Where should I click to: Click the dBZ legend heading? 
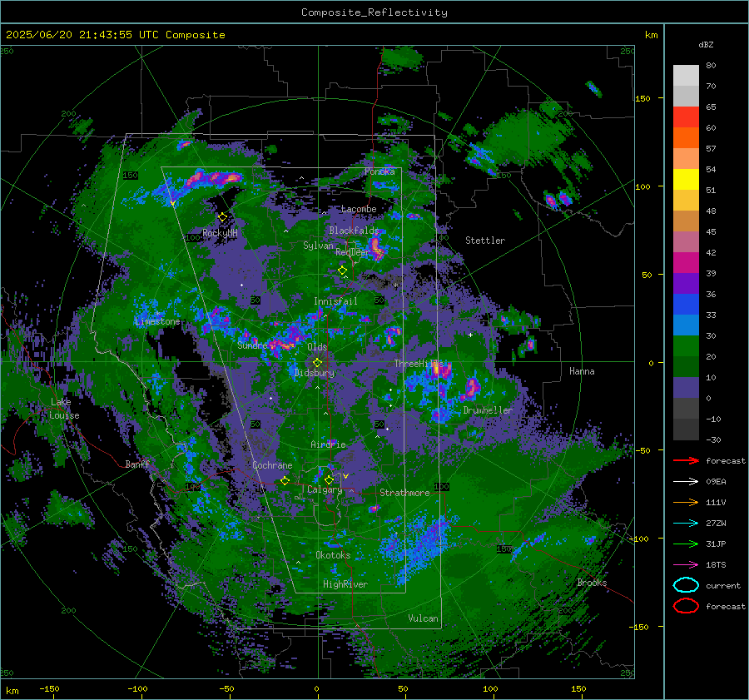(706, 45)
